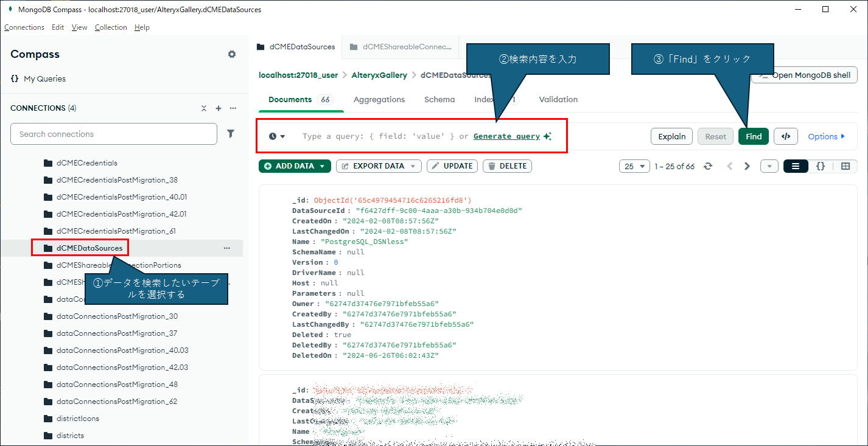Open the Collection menu

coord(111,27)
